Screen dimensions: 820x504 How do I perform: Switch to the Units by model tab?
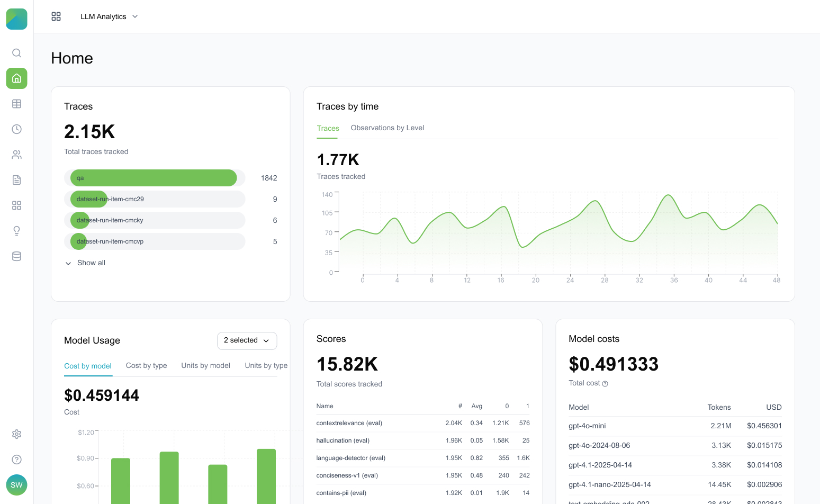point(205,365)
